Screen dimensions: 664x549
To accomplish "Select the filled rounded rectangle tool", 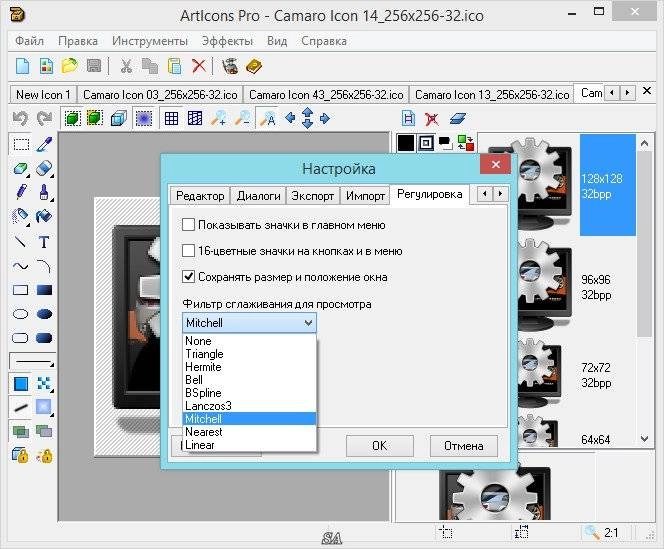I will 44,338.
